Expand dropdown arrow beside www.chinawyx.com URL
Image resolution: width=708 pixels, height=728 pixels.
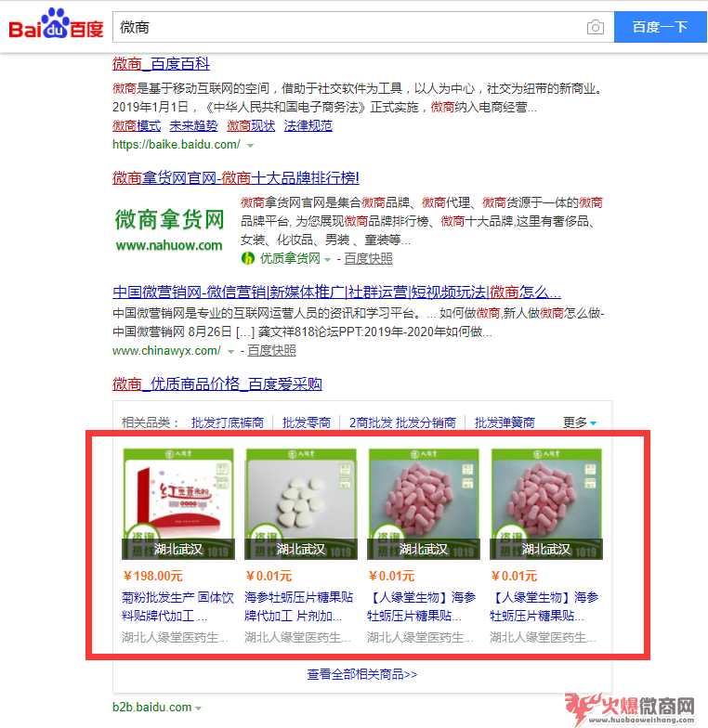230,352
